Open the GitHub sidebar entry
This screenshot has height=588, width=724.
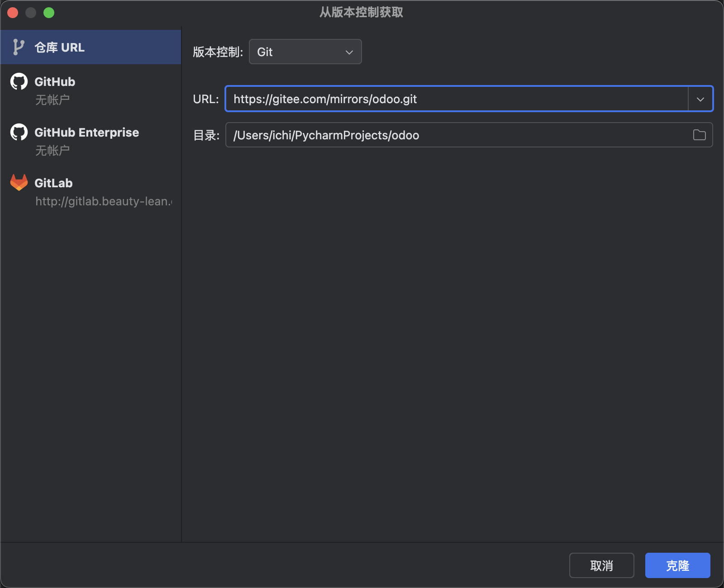(x=90, y=90)
